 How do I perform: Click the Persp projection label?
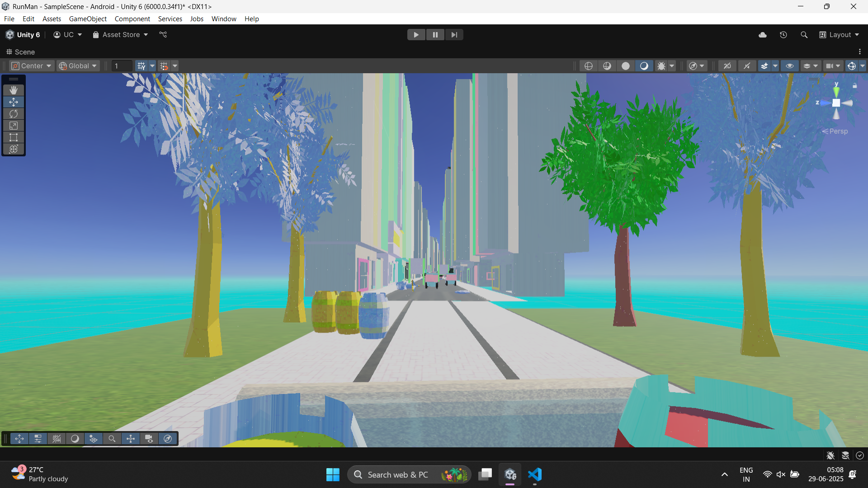pos(838,131)
